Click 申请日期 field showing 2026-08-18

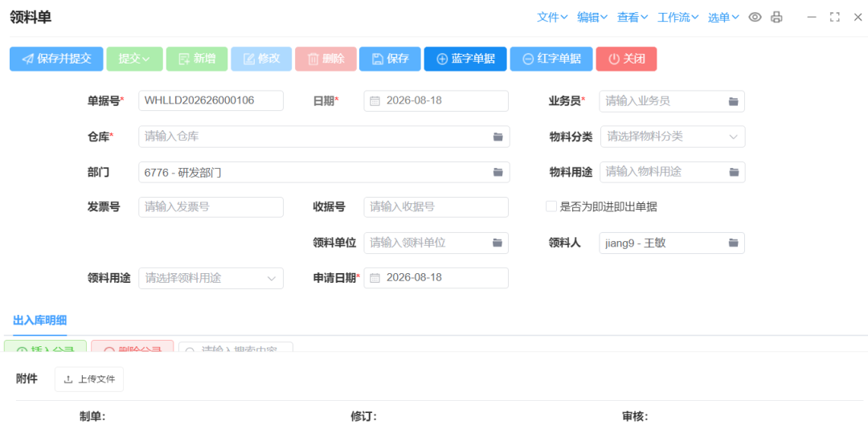coord(436,278)
